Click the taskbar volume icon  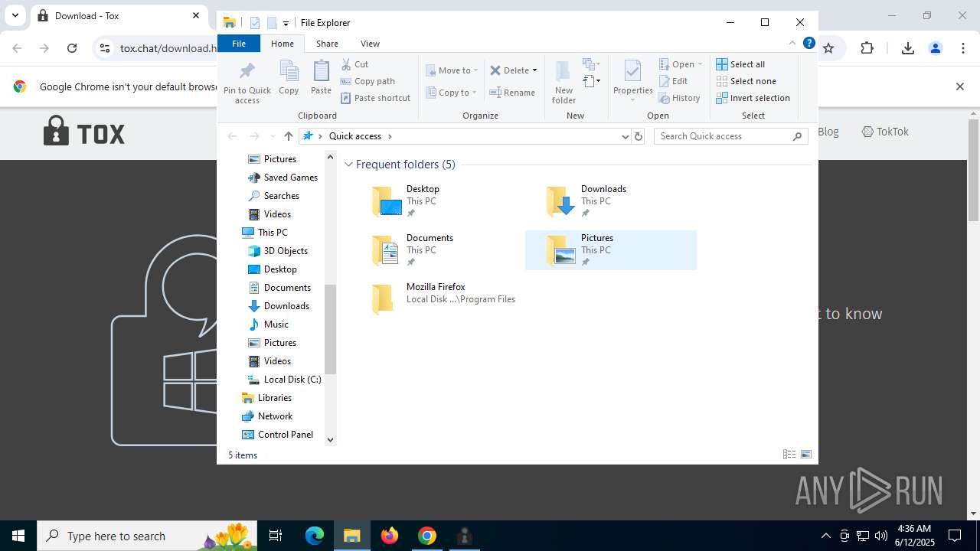tap(880, 536)
